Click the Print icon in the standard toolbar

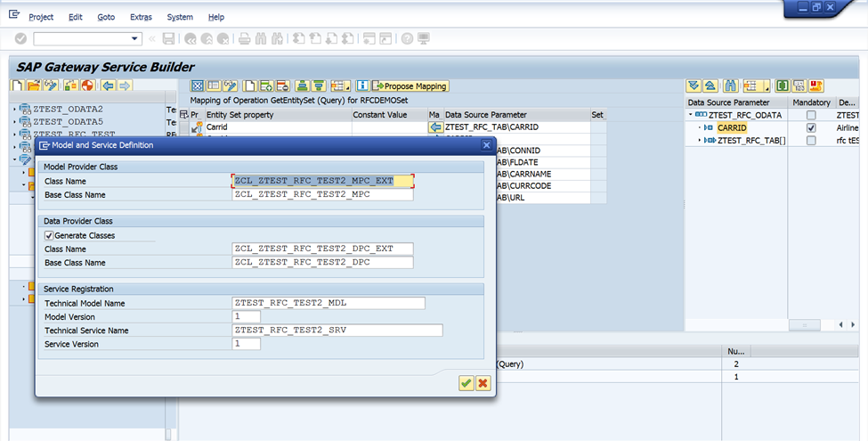pos(245,39)
